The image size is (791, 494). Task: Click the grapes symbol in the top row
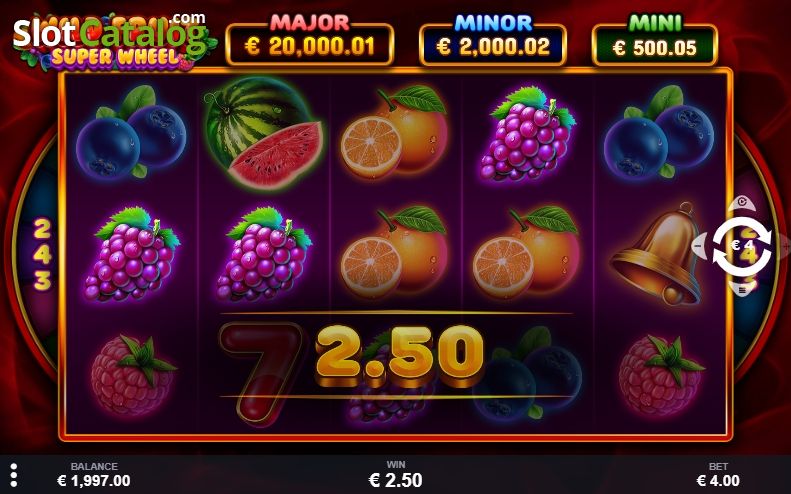point(527,134)
